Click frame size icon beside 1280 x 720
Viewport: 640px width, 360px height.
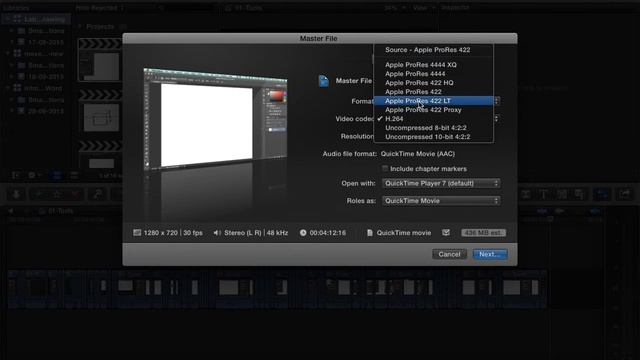point(137,233)
